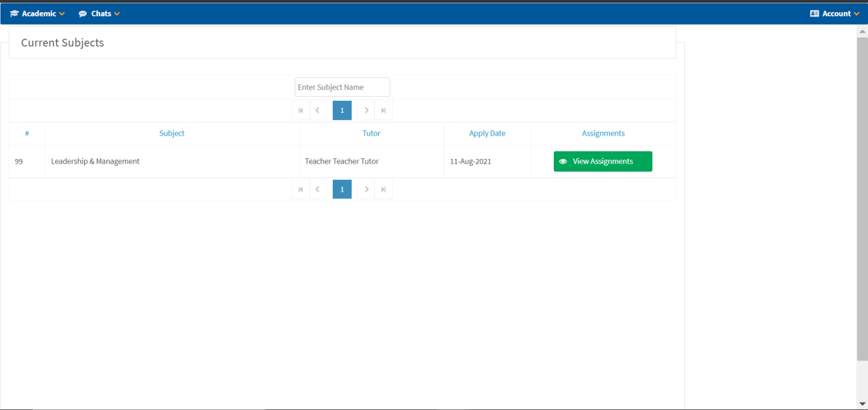
Task: Select page 1 in top pagination
Action: tap(342, 110)
